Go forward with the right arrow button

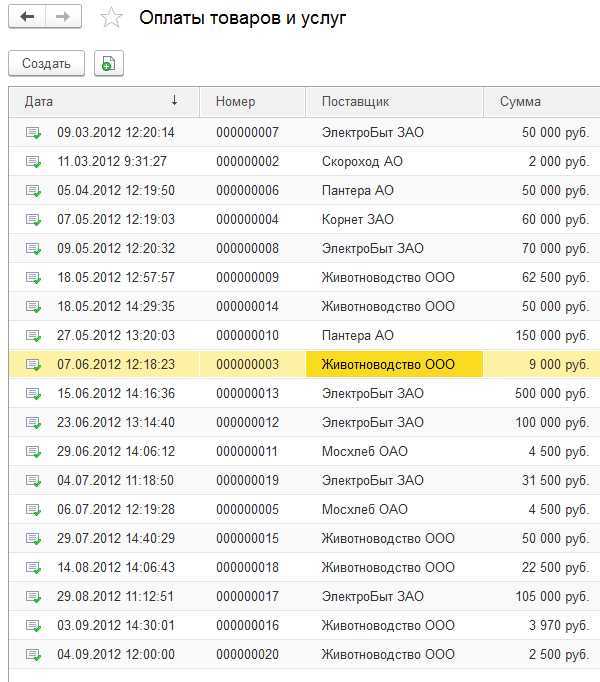point(63,17)
